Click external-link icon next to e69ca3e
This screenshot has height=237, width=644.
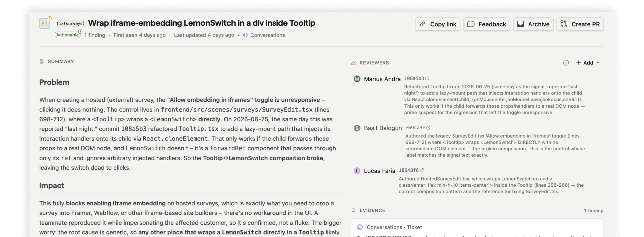pos(428,128)
